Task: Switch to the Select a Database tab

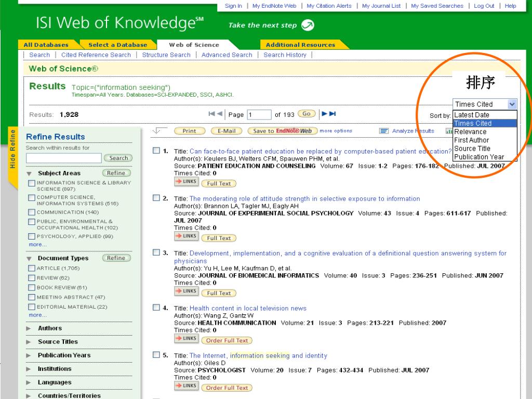Action: click(x=118, y=45)
